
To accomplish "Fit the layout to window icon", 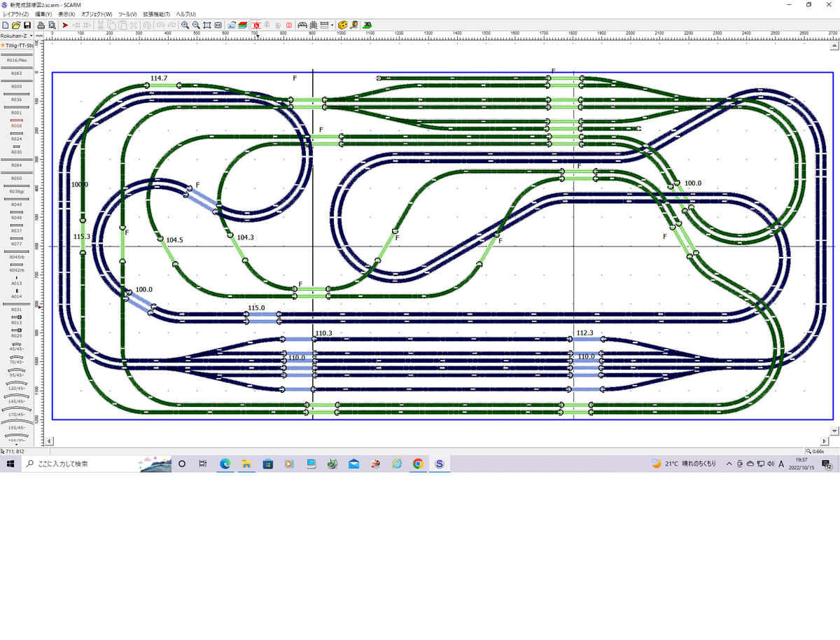I will pos(207,25).
